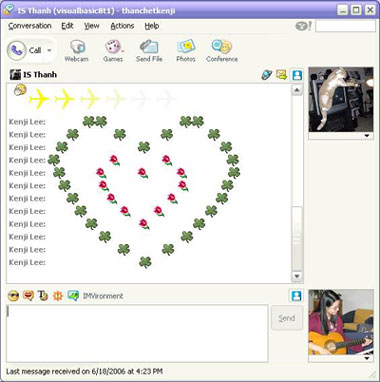
Task: Open the Actions menu
Action: click(122, 26)
